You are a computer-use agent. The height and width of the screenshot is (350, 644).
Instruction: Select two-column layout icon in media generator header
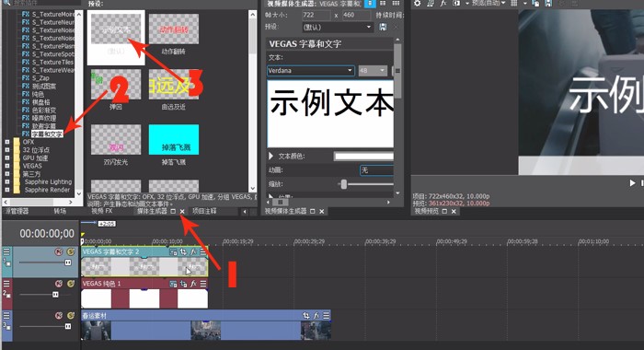(x=383, y=4)
